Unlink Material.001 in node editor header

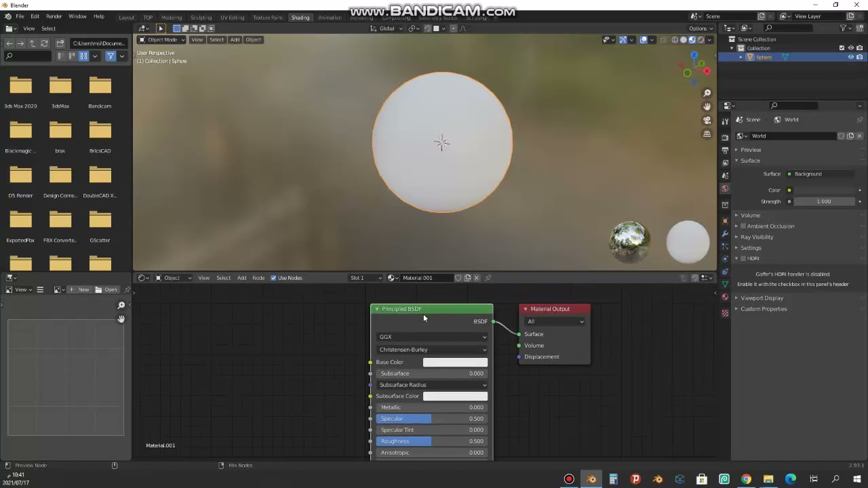[x=477, y=278]
